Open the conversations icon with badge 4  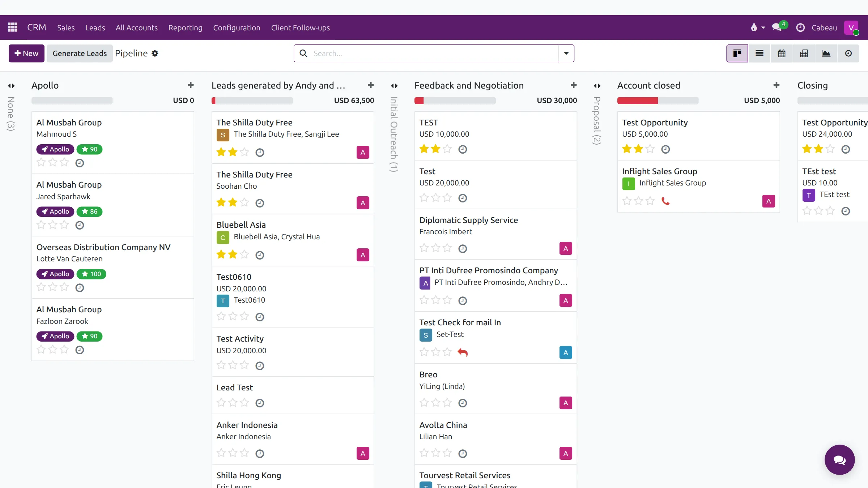[778, 27]
